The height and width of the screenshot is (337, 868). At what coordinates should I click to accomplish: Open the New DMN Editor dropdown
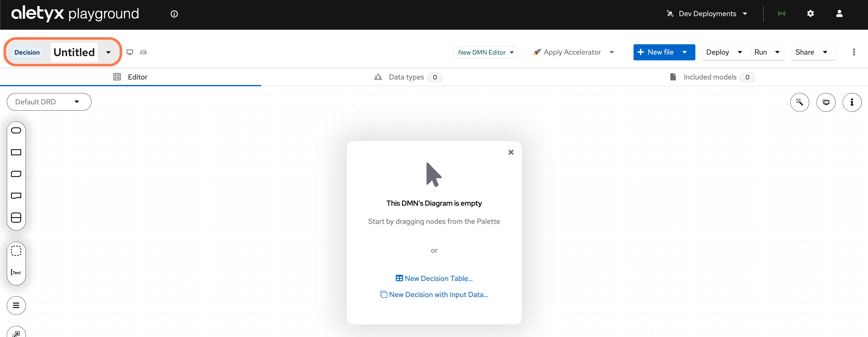[485, 52]
